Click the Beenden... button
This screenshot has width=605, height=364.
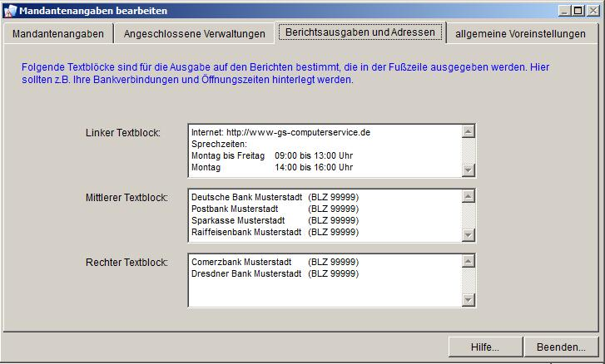pyautogui.click(x=560, y=347)
